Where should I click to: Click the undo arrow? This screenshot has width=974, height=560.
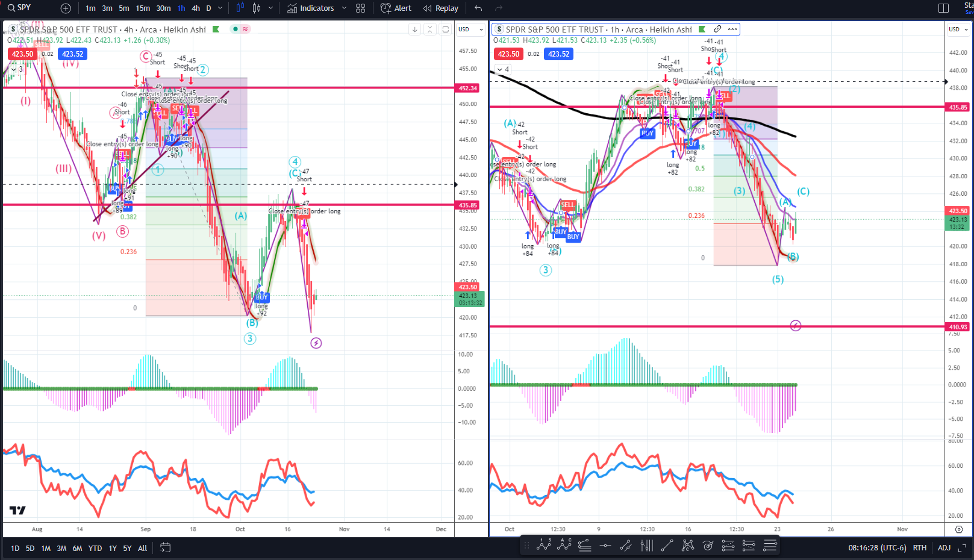click(478, 8)
